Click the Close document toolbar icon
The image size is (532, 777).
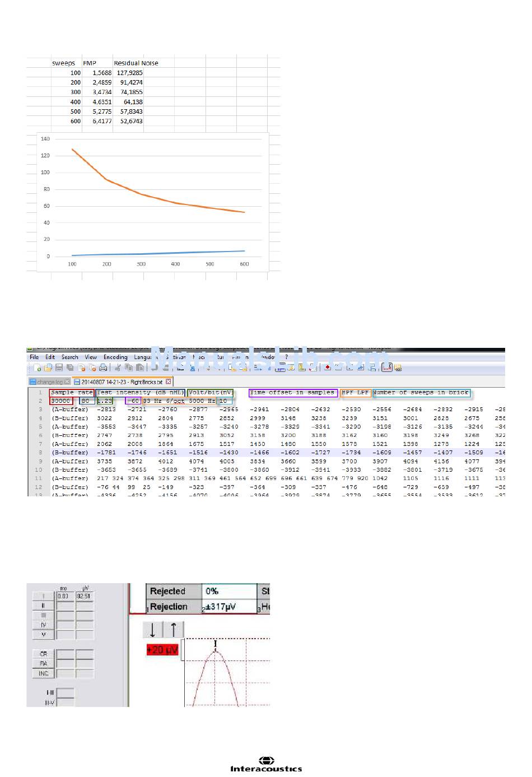pyautogui.click(x=82, y=368)
